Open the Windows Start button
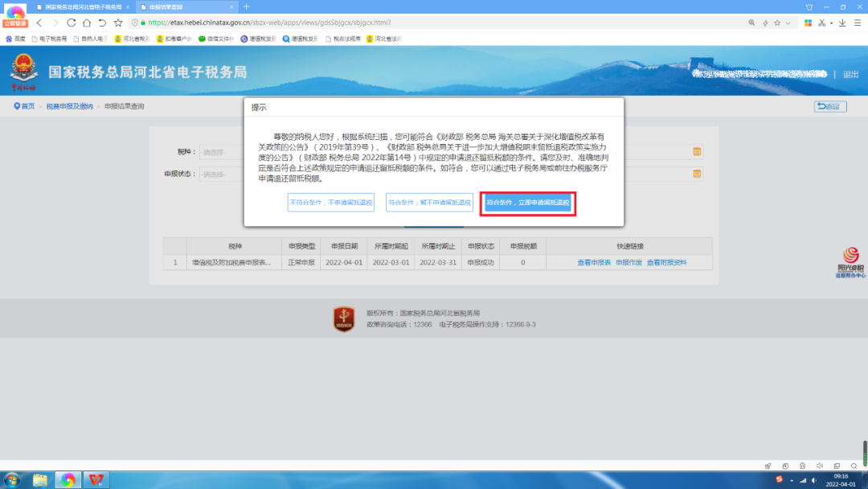 pos(12,479)
